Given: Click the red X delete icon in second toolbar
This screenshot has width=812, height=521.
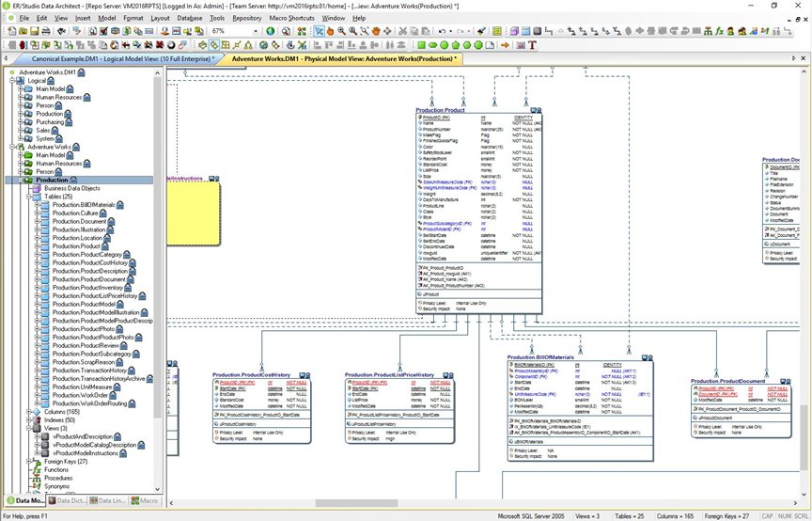Looking at the screenshot, I should 160,45.
